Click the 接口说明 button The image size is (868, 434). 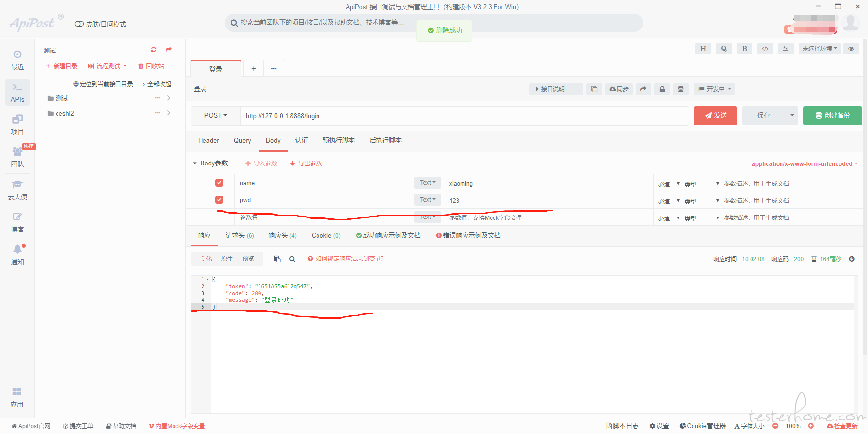click(x=556, y=89)
